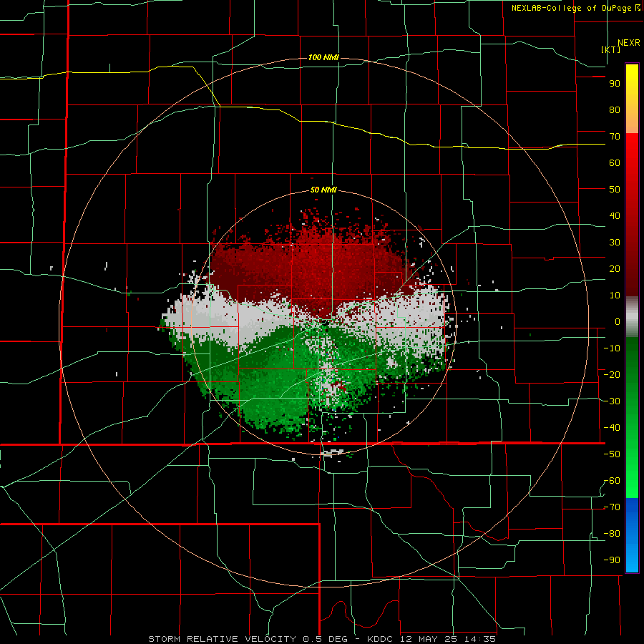644x644 pixels.
Task: Click the 0 value on velocity scale
Action: [618, 322]
